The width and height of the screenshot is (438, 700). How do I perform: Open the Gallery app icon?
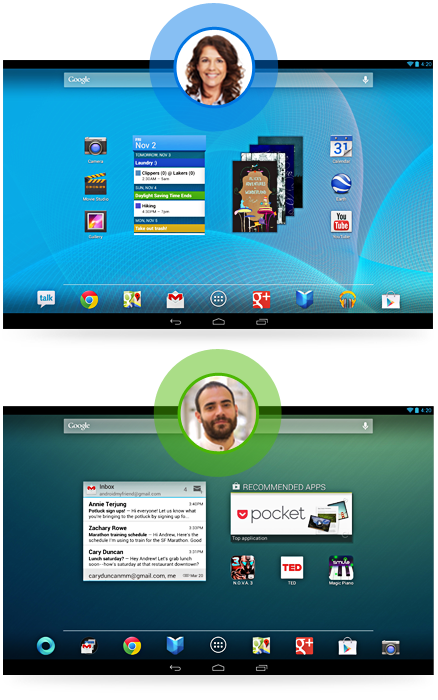point(96,221)
